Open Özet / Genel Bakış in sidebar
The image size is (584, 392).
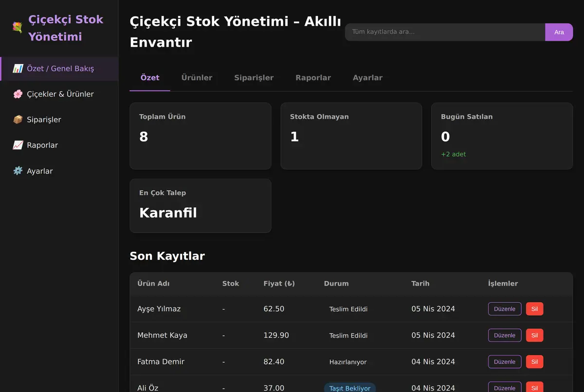coord(59,69)
